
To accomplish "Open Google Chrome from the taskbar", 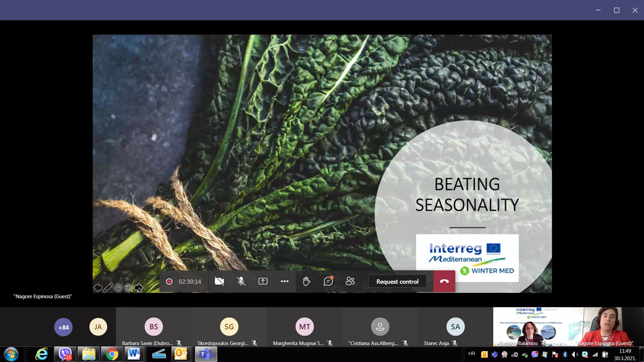I will point(111,354).
